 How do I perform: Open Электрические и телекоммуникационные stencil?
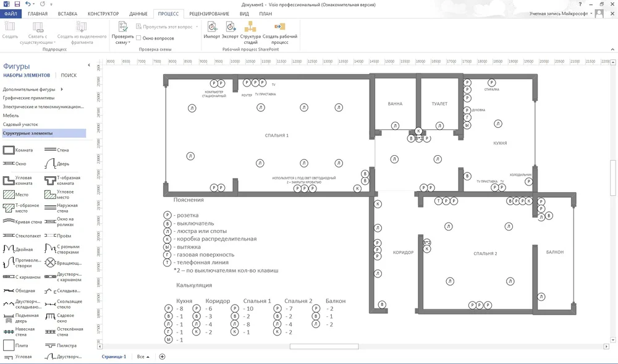43,107
